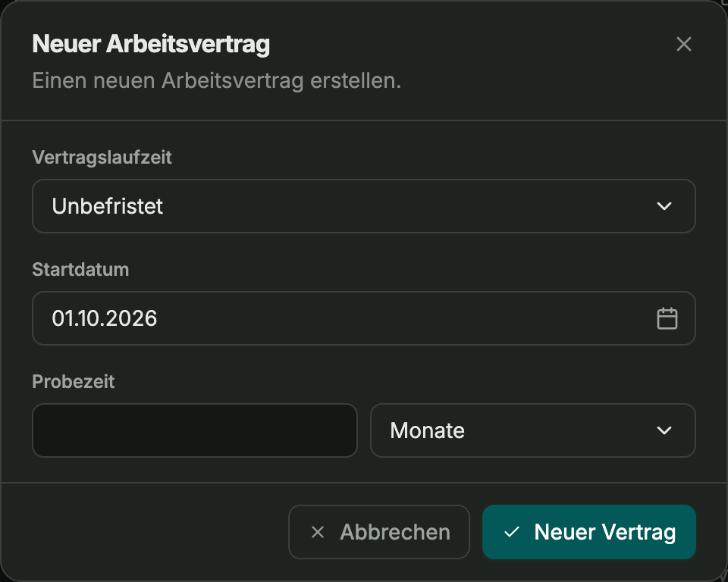728x582 pixels.
Task: Click the Probezeit label
Action: click(x=74, y=381)
